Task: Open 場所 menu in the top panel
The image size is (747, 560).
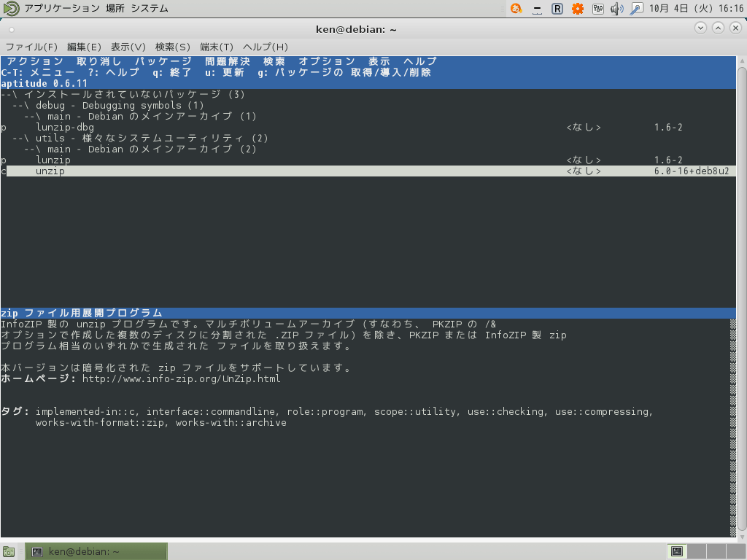Action: coord(115,8)
